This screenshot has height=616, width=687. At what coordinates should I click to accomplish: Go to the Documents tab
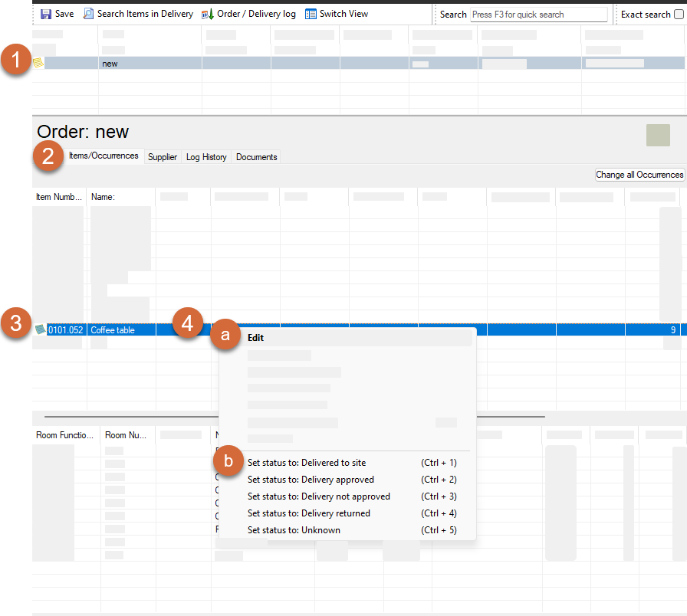[x=256, y=157]
